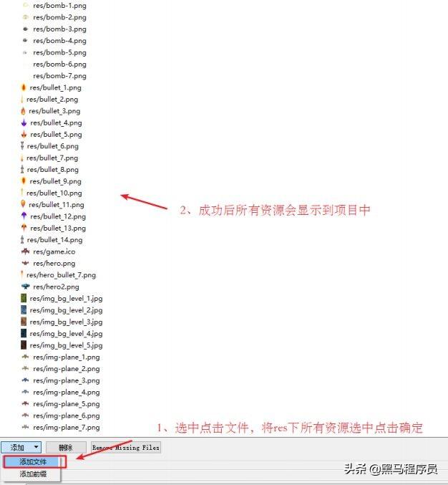Select res/bomb-6.png file name

click(59, 64)
